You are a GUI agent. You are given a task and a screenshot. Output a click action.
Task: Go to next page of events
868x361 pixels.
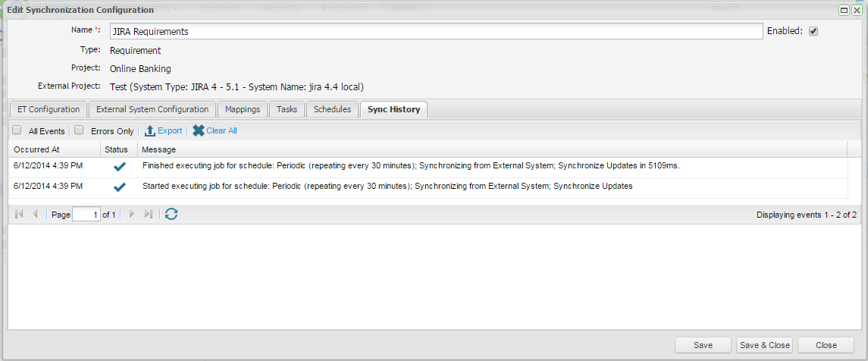click(x=132, y=215)
